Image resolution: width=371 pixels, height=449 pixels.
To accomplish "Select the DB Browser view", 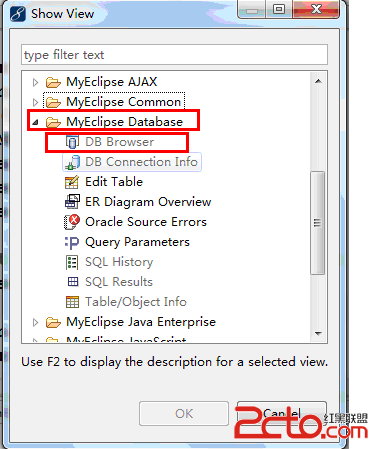I will 120,142.
